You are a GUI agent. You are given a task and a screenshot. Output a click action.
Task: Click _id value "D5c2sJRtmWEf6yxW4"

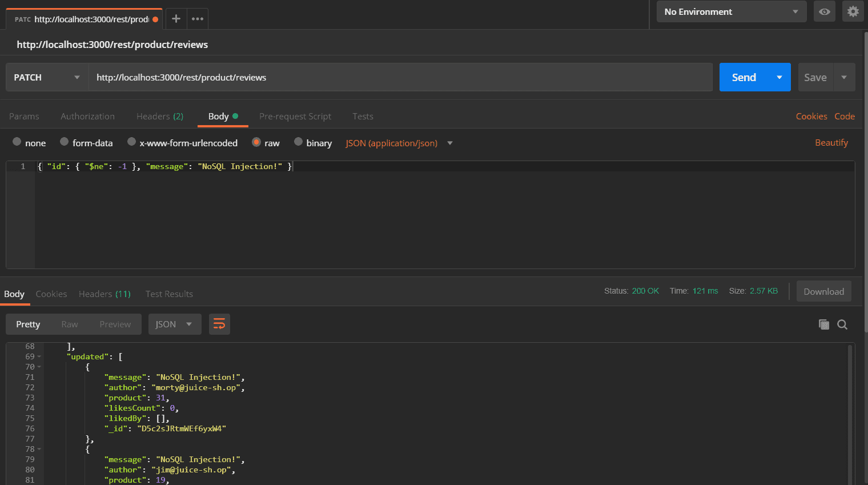pos(182,428)
